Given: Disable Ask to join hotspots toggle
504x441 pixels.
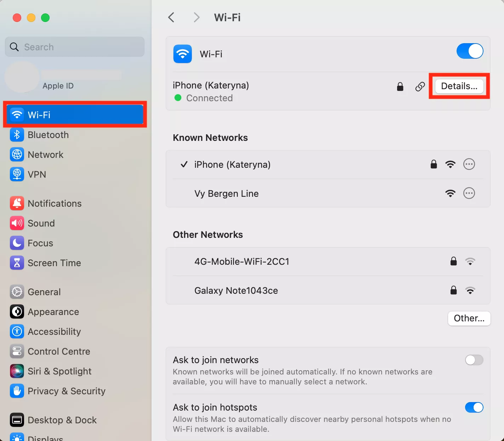Looking at the screenshot, I should coord(474,407).
